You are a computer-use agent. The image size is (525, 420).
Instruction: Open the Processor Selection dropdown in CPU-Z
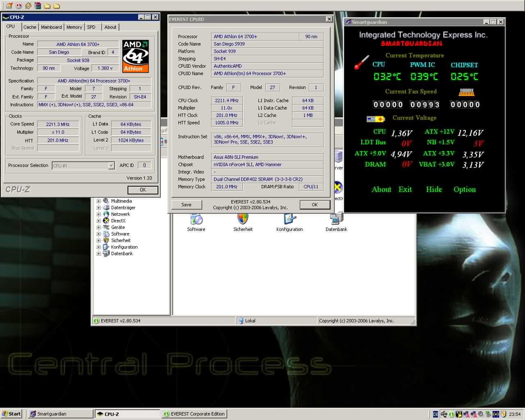click(x=111, y=165)
